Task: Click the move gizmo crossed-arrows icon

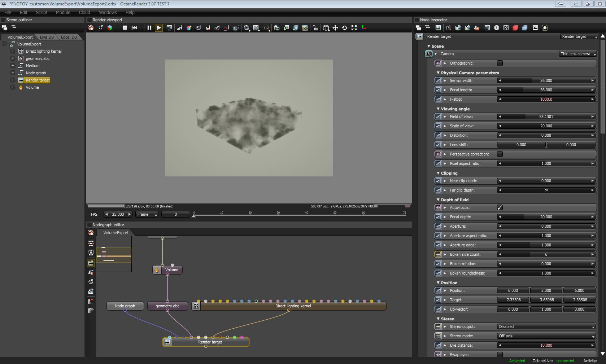Action: [x=335, y=28]
